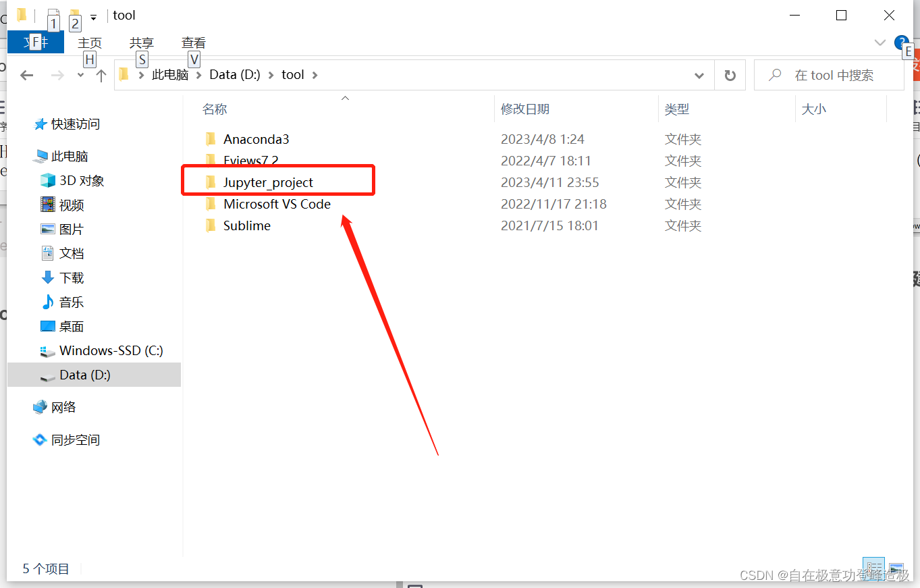Click the 视频 film icon

tap(47, 205)
